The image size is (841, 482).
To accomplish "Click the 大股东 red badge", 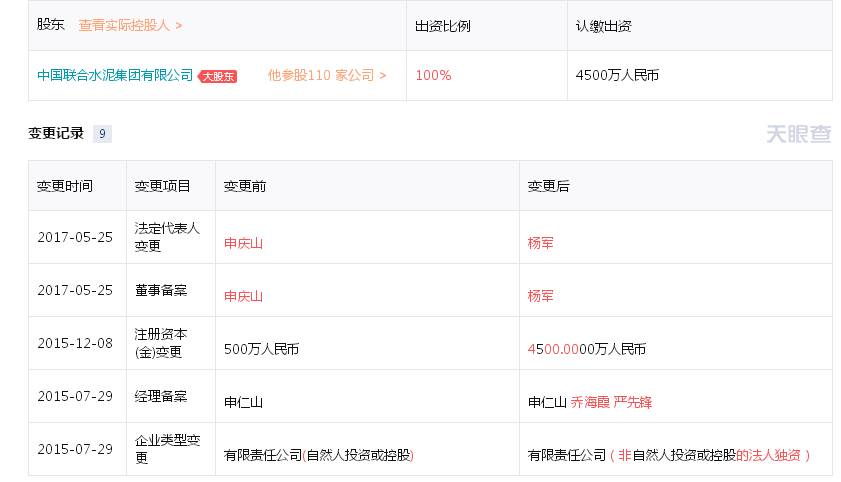I will [218, 76].
